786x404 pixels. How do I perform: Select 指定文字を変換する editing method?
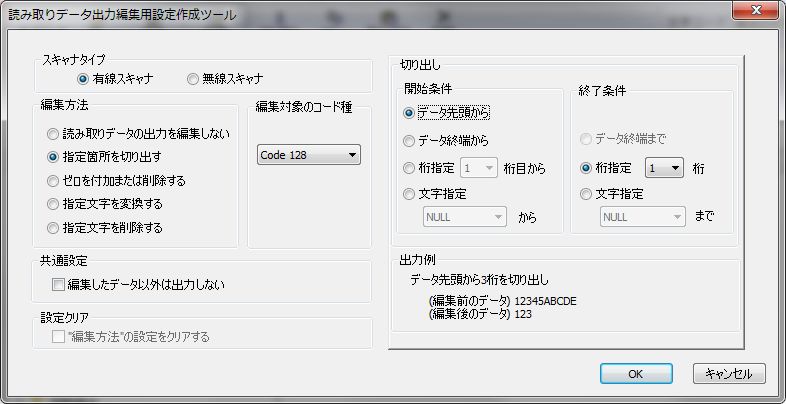pyautogui.click(x=53, y=204)
